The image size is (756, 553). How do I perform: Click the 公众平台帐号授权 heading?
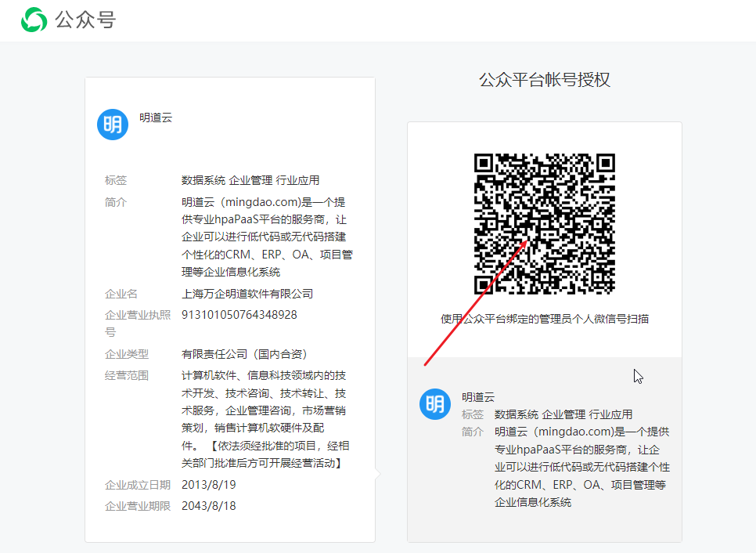pos(545,80)
